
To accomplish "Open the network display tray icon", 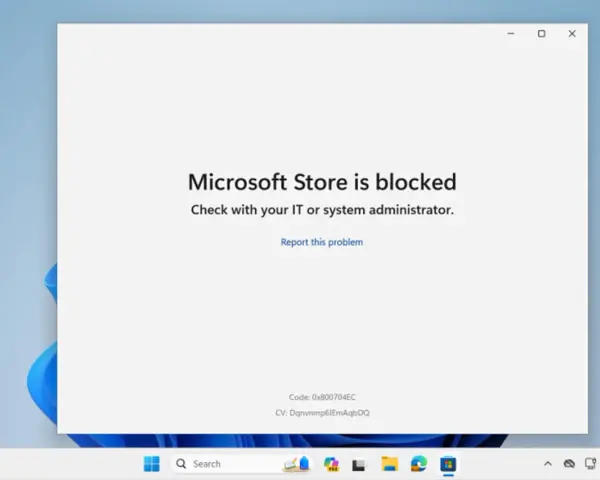I will tap(592, 464).
